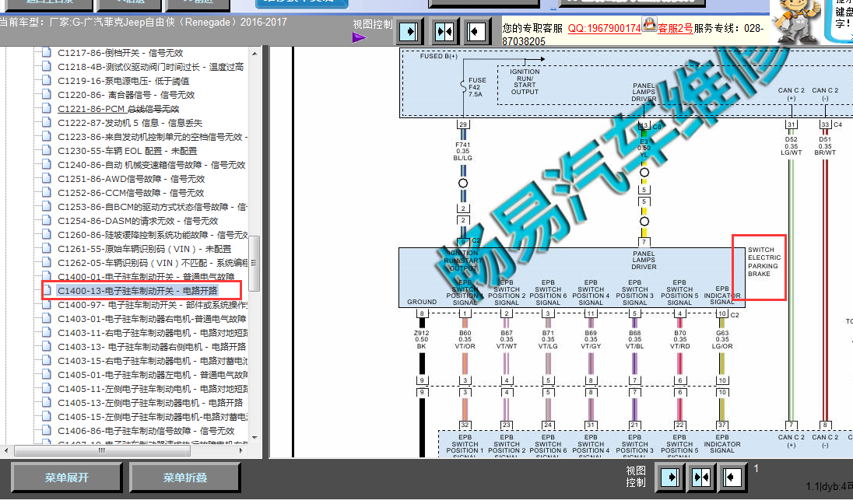This screenshot has height=504, width=853.
Task: Click the tree list scroll-down arrow
Action: coord(254,438)
